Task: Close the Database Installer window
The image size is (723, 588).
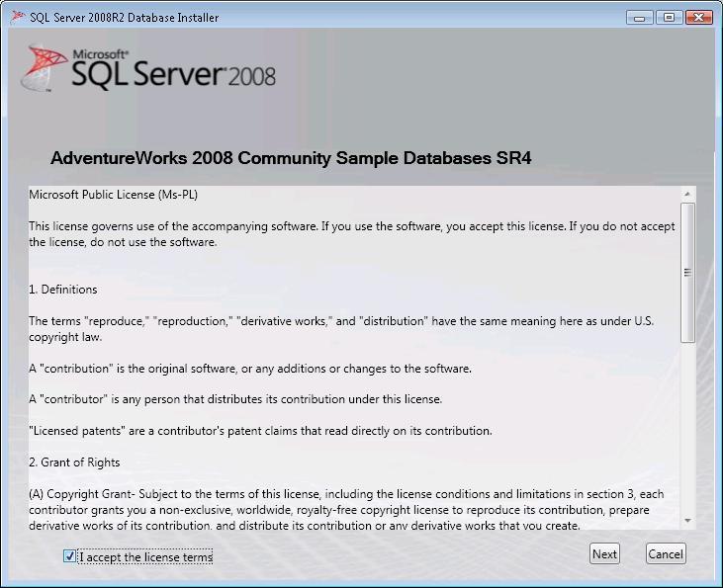Action: coord(698,18)
